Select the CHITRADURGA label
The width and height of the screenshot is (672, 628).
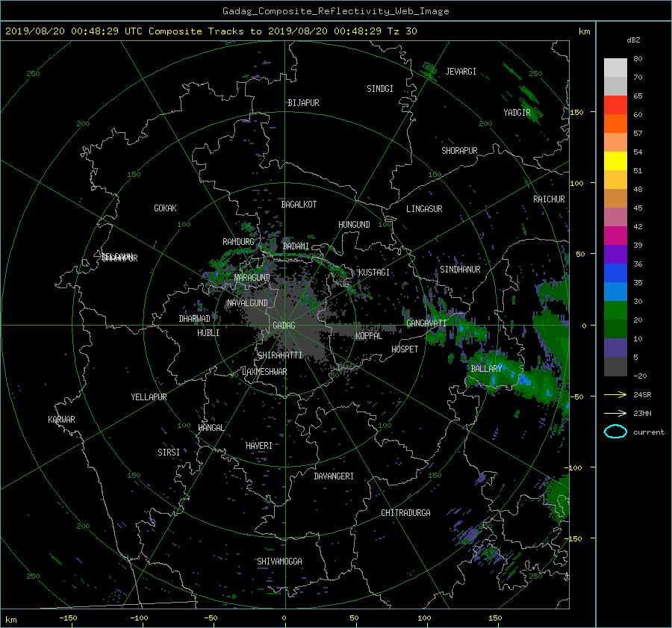pos(405,513)
